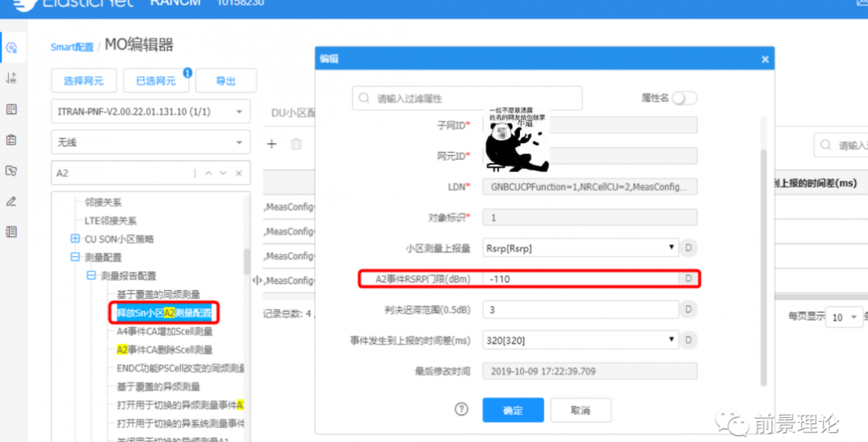The height and width of the screenshot is (442, 868).
Task: Open the pencil edit sidebar icon
Action: coord(11,201)
